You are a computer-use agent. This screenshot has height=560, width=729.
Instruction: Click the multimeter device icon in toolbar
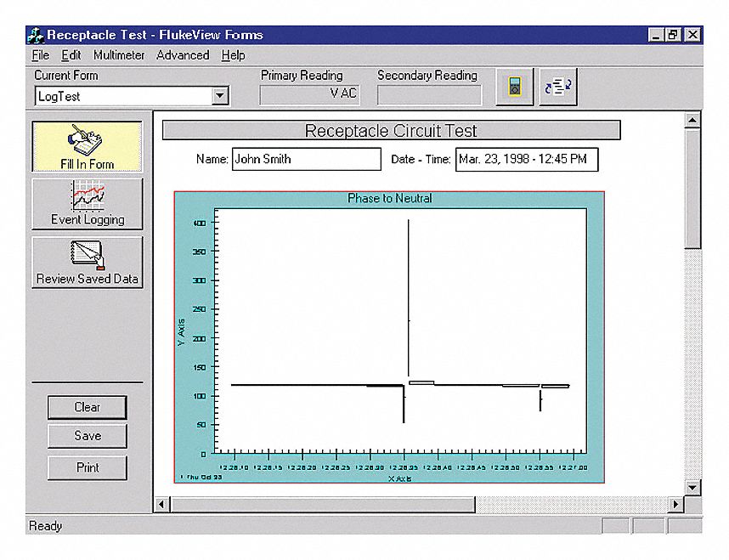point(515,88)
